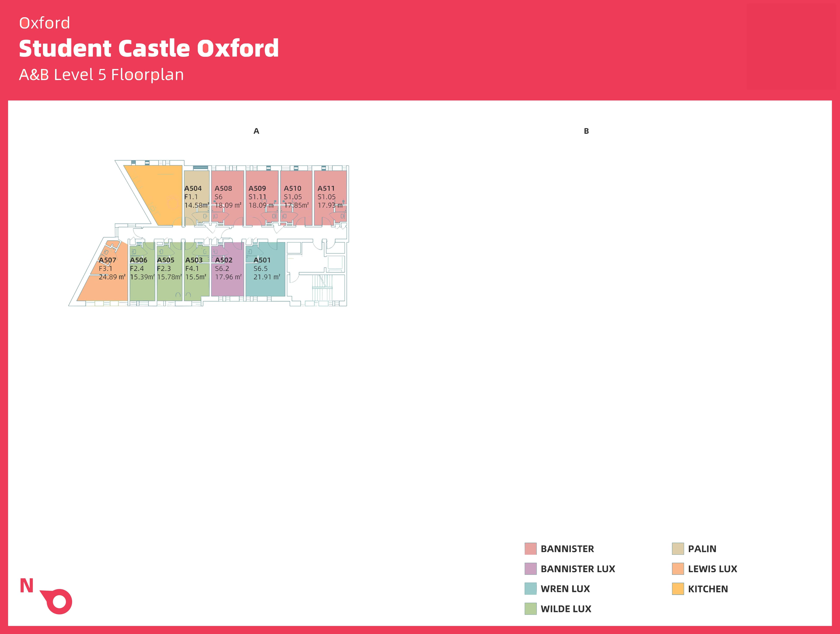
Task: Click the staircase in building A
Action: point(322,288)
